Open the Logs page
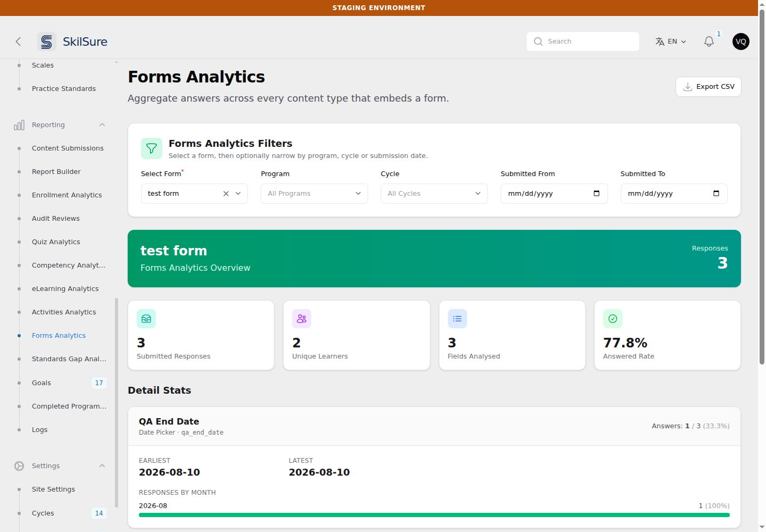 coord(40,430)
